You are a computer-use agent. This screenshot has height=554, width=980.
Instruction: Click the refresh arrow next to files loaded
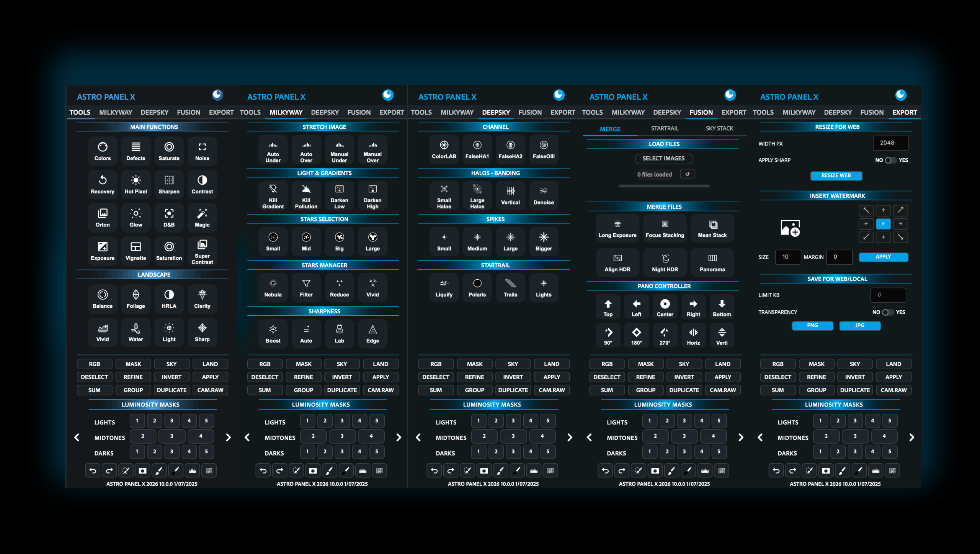pos(688,174)
